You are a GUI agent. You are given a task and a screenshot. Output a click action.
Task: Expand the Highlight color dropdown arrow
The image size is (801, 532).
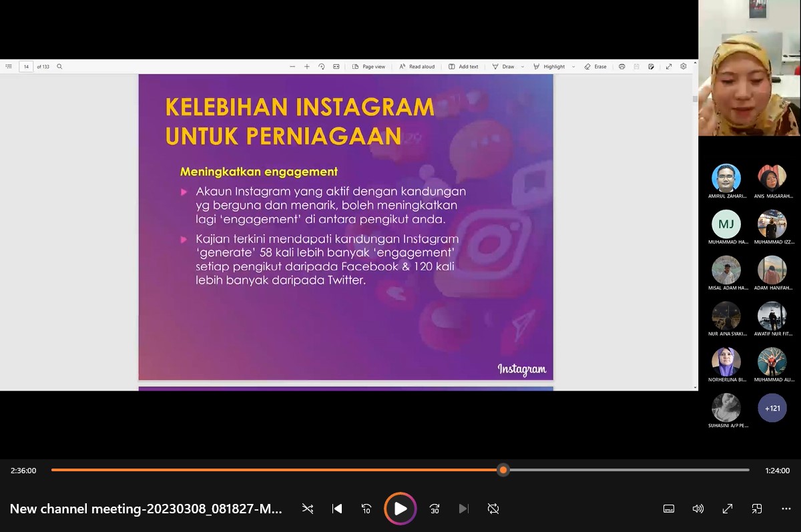pyautogui.click(x=573, y=67)
